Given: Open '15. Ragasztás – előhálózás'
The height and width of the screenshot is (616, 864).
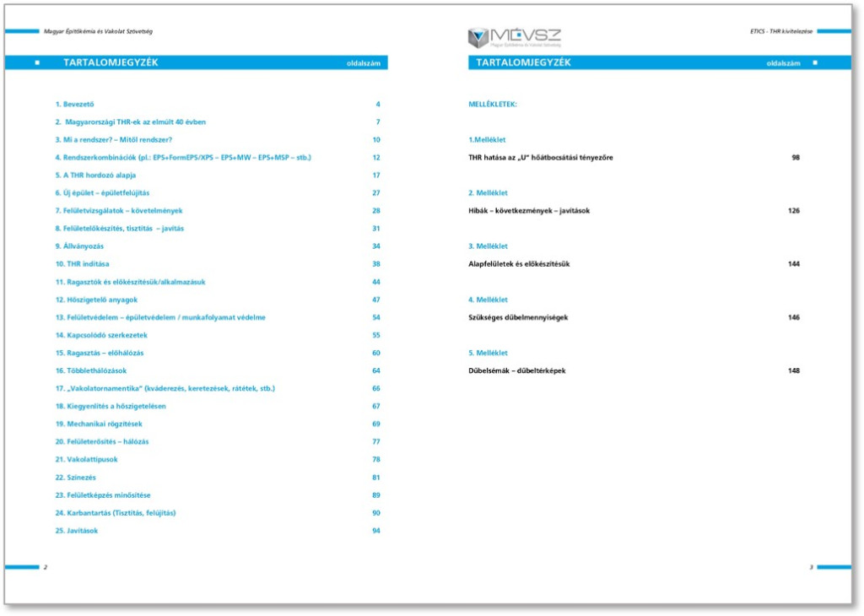Looking at the screenshot, I should [x=100, y=353].
